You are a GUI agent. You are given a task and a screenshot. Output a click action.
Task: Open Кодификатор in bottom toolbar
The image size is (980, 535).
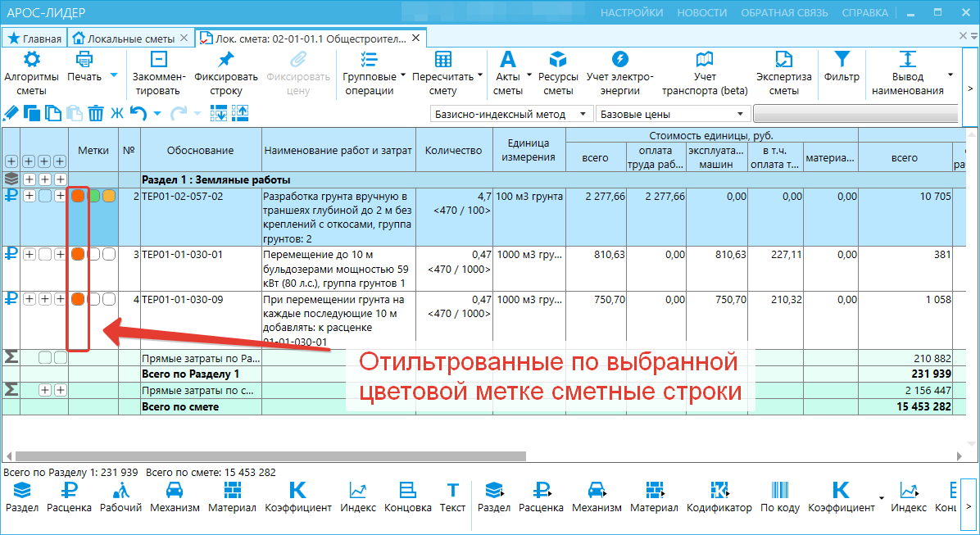719,497
